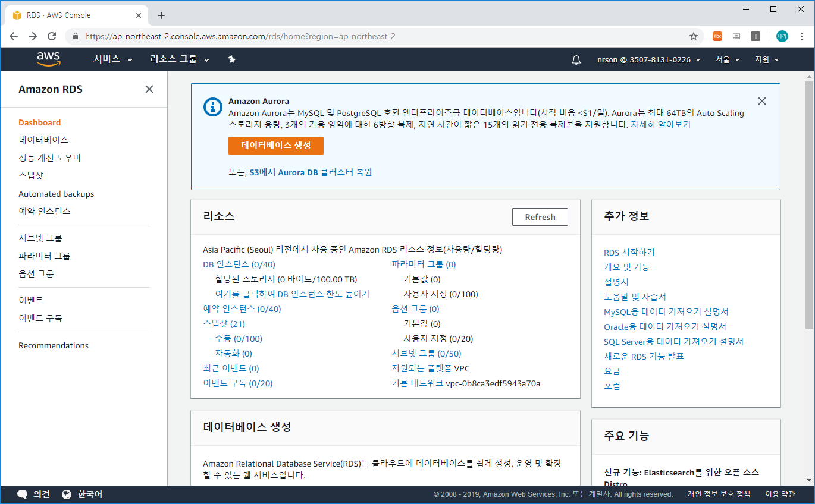
Task: Open MySQL용 데이터 가져오기 설명서 link
Action: pyautogui.click(x=666, y=312)
